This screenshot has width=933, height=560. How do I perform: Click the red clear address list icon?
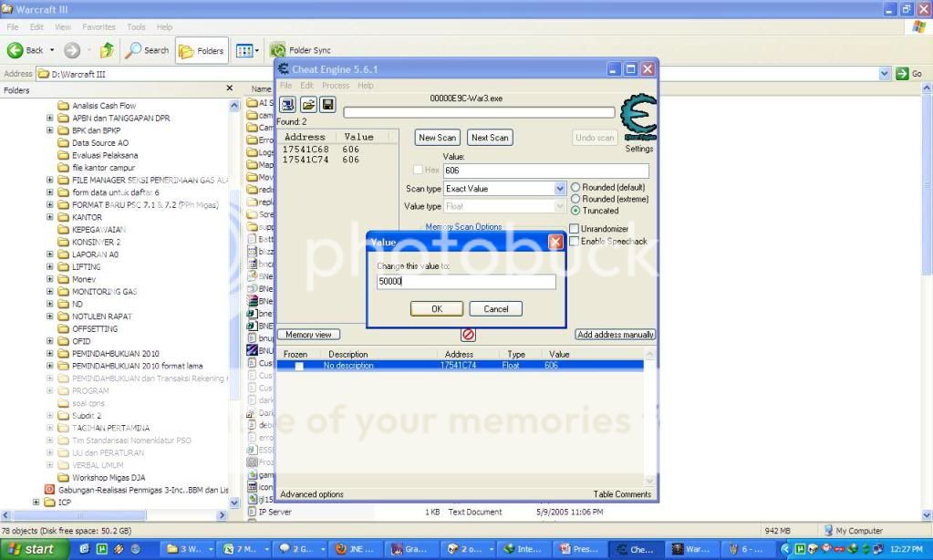point(468,335)
